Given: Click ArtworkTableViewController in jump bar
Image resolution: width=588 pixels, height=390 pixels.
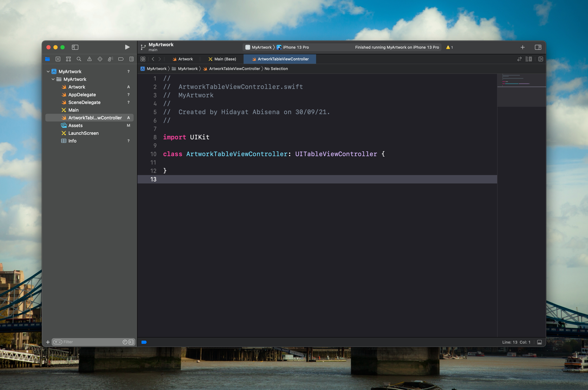Looking at the screenshot, I should (x=231, y=69).
